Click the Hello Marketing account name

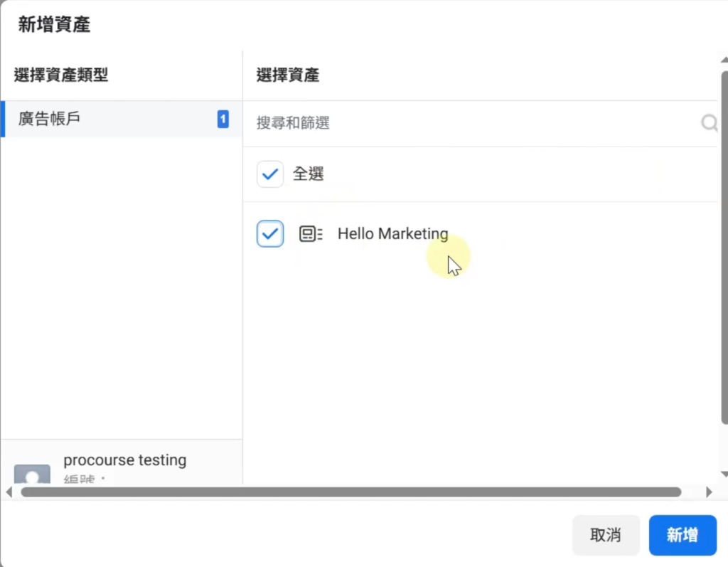point(392,233)
